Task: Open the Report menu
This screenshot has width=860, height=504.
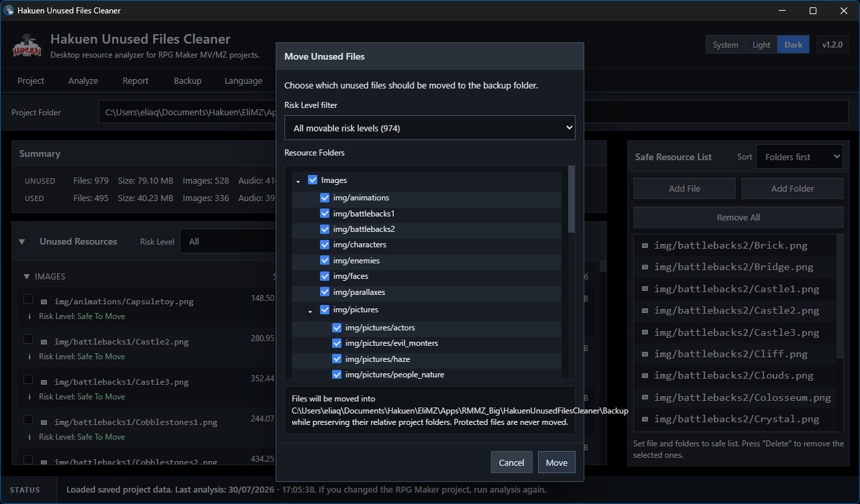Action: (136, 80)
